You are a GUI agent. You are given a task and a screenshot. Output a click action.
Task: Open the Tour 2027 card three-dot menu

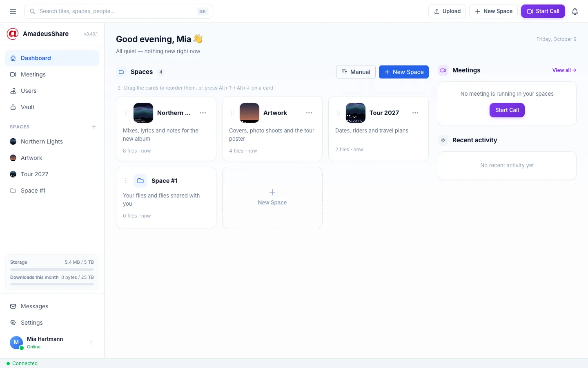(x=415, y=113)
